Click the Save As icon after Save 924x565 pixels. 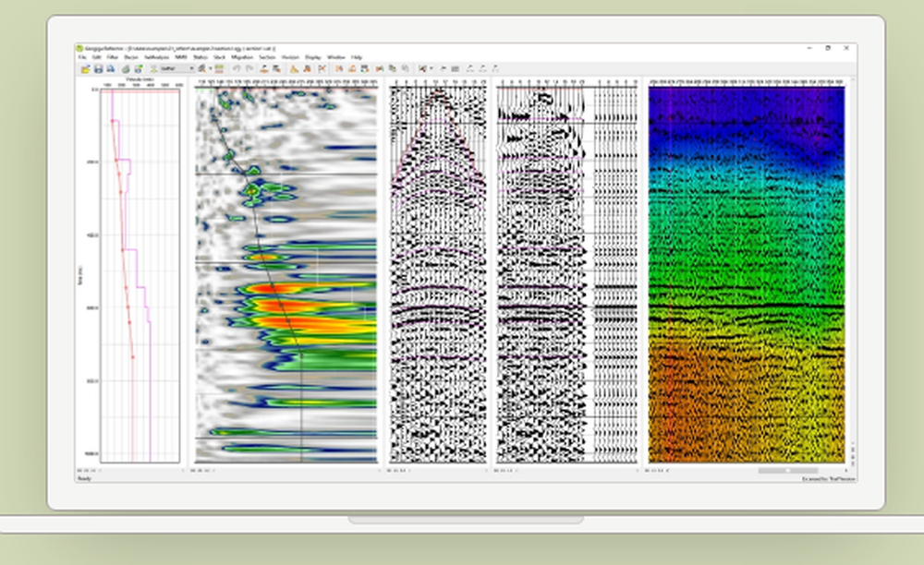pos(110,69)
